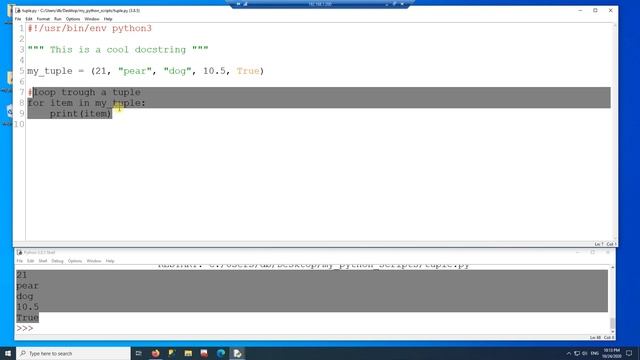Click the 'True' keyword in the tuple
This screenshot has height=360, width=640.
click(248, 71)
